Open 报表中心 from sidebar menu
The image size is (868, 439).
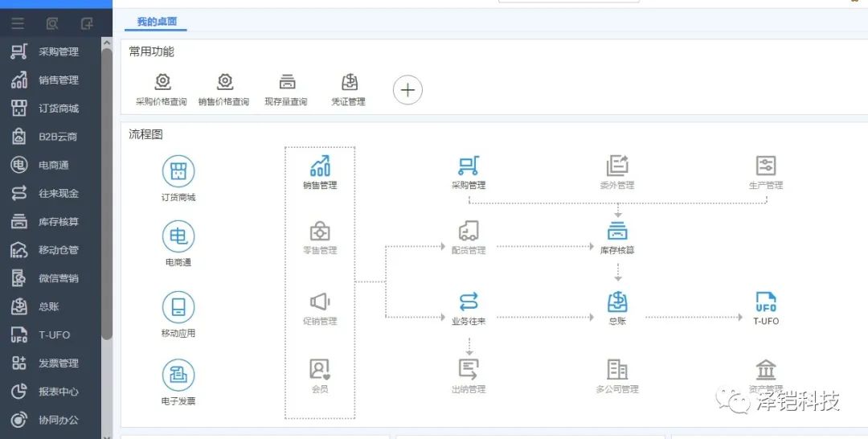tap(58, 392)
